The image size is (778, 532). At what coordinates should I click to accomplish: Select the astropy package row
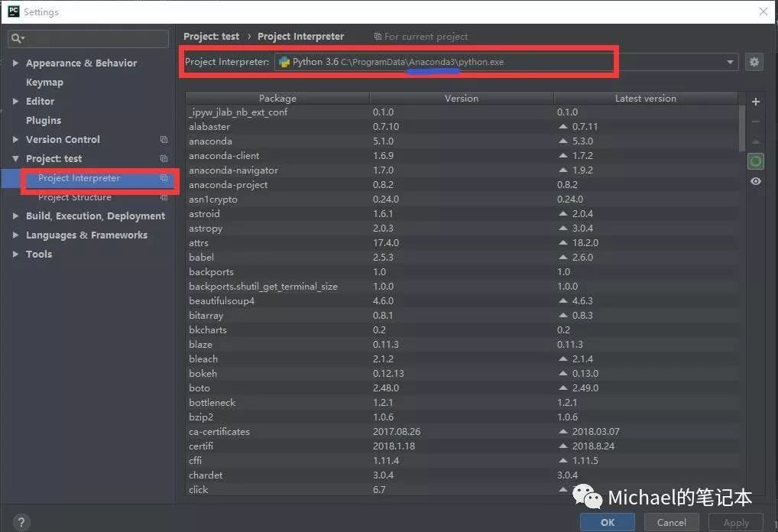462,229
